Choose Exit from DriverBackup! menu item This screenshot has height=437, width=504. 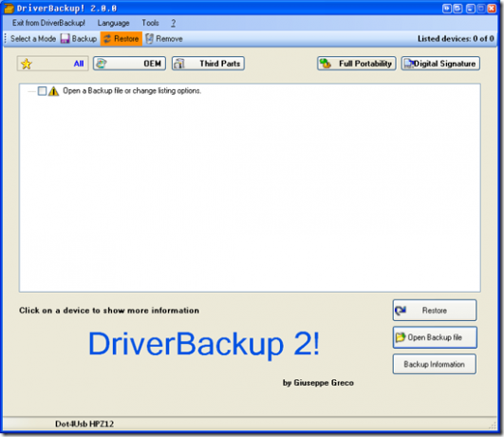pos(48,23)
